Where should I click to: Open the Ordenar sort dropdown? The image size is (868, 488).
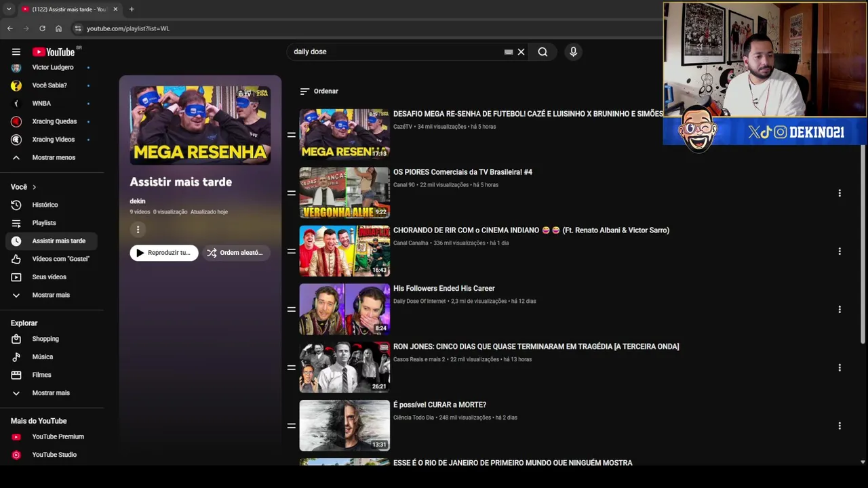pyautogui.click(x=319, y=91)
